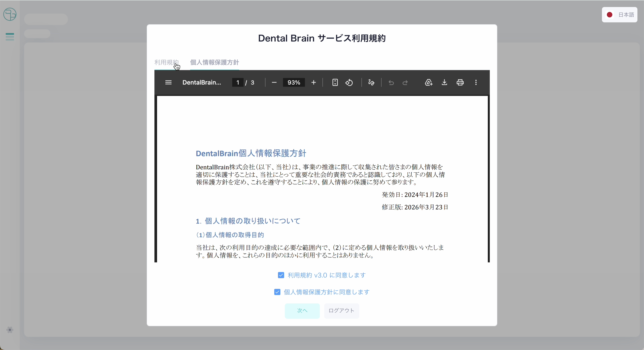Select the draw annotation tool

click(x=371, y=82)
